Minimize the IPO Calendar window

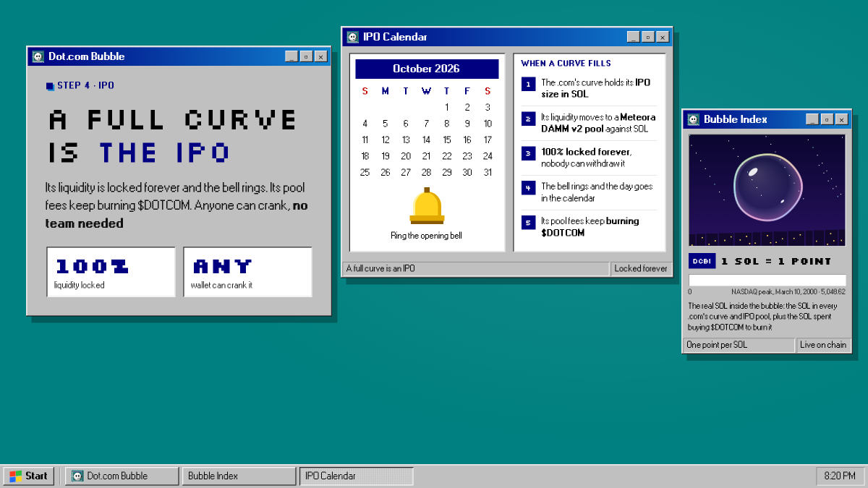634,37
